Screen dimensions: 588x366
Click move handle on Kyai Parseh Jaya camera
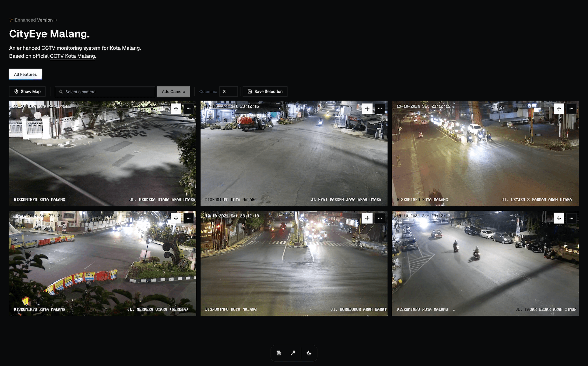click(x=367, y=109)
